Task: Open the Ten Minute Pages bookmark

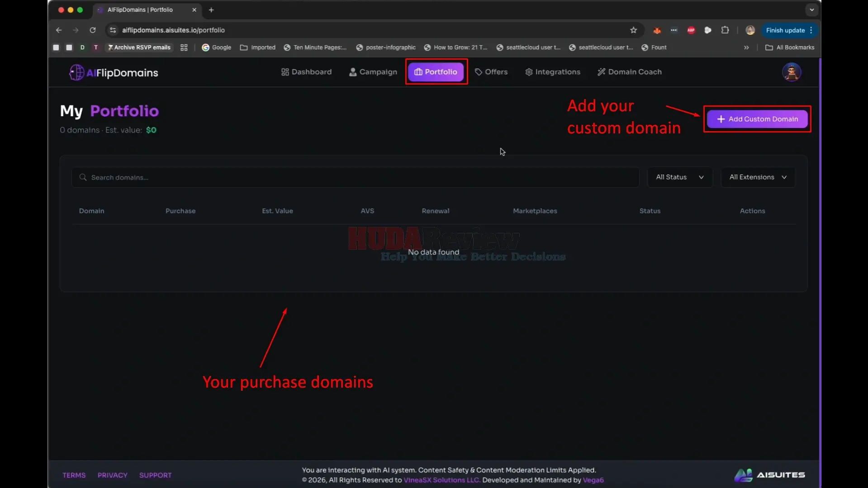Action: point(315,47)
